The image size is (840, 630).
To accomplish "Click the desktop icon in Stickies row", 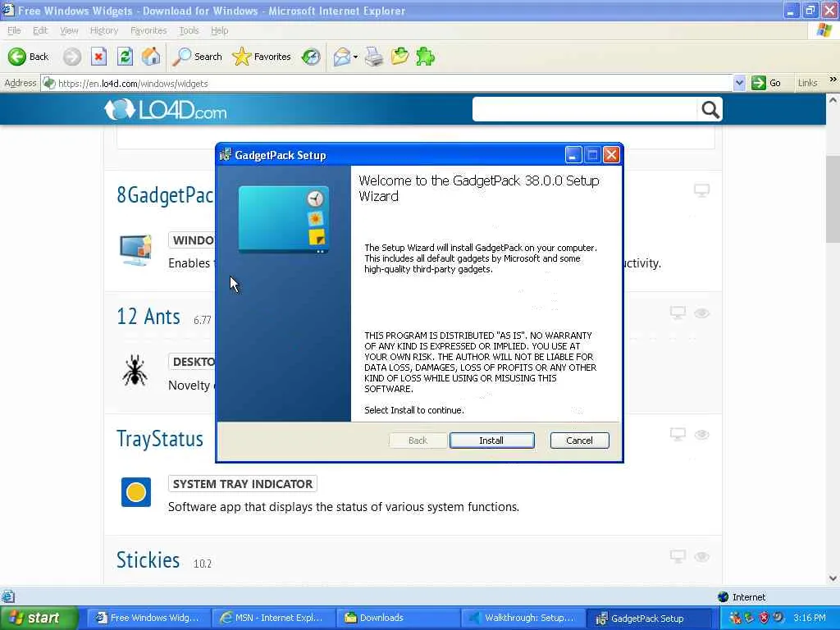I will click(x=678, y=557).
